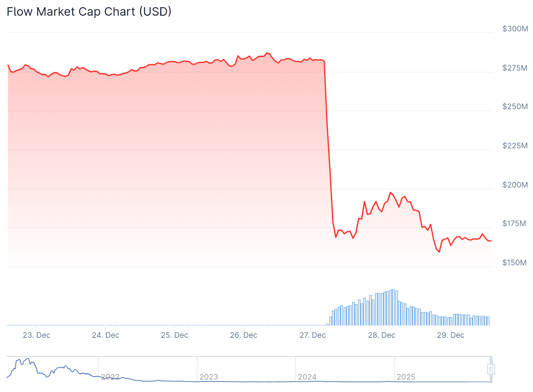Click the Flow Market Cap Chart title

tap(89, 12)
